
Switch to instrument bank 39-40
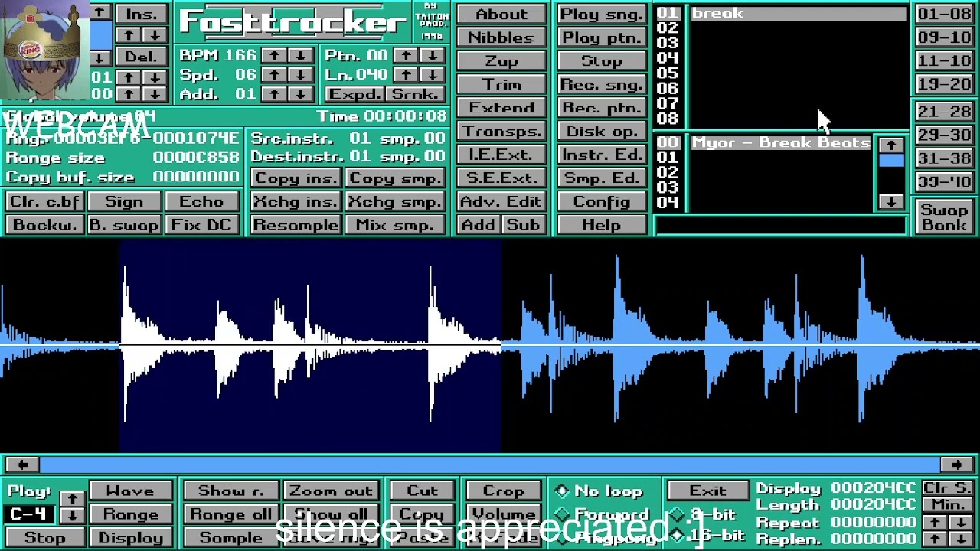[944, 182]
